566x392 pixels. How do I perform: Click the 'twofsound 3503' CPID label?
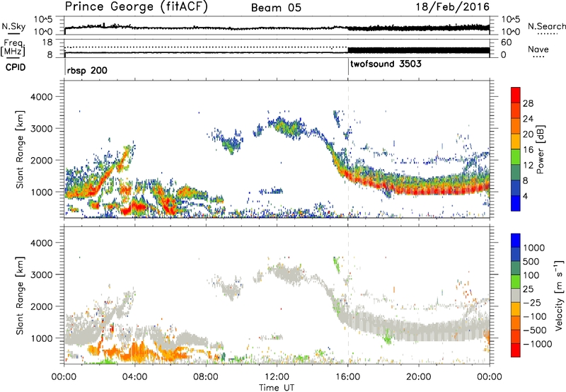tap(386, 64)
